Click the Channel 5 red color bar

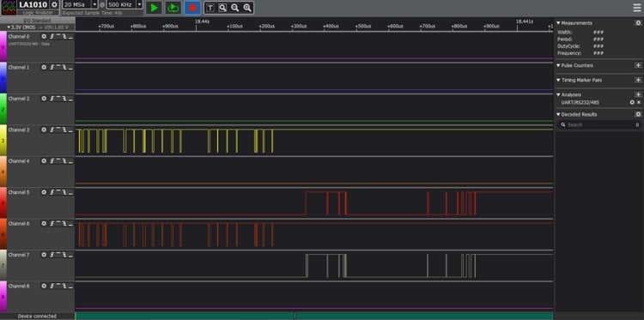point(3,202)
